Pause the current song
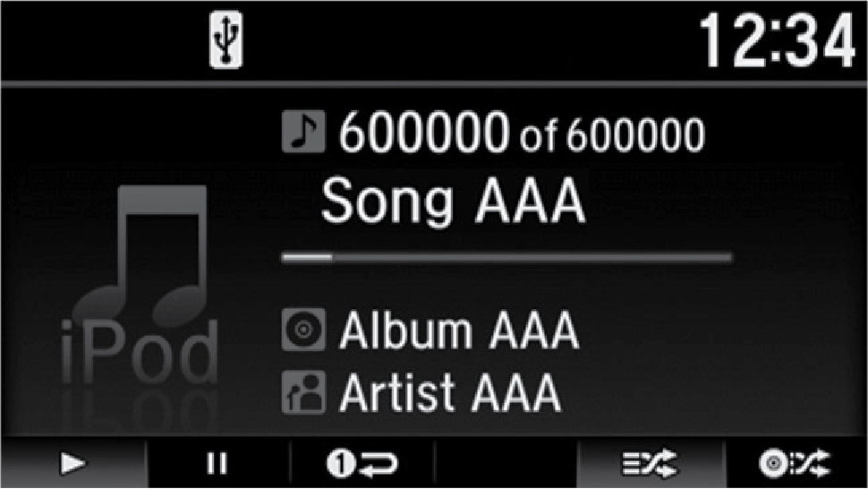The image size is (868, 489). (x=217, y=464)
